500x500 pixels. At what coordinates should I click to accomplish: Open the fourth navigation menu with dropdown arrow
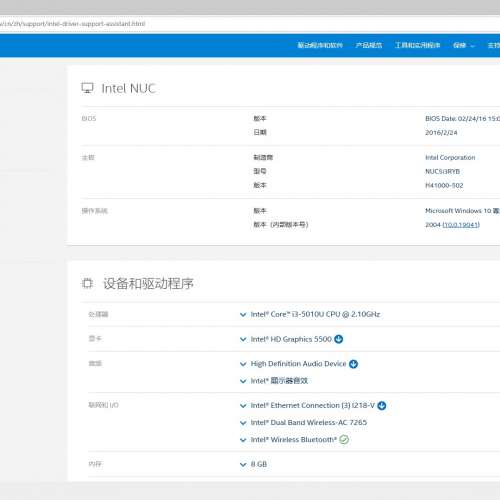click(x=463, y=45)
